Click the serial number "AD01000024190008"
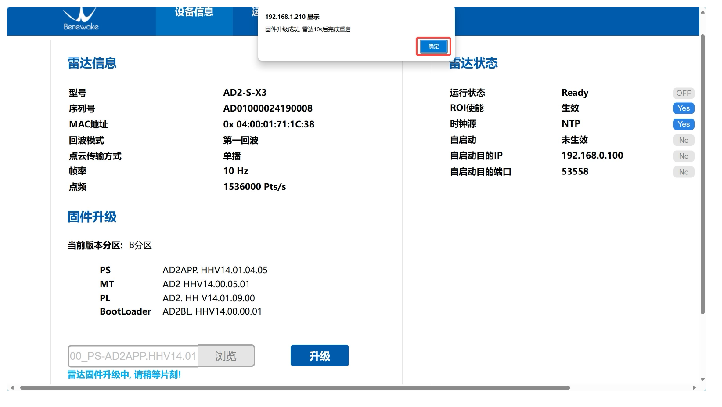The height and width of the screenshot is (407, 722). coord(268,109)
